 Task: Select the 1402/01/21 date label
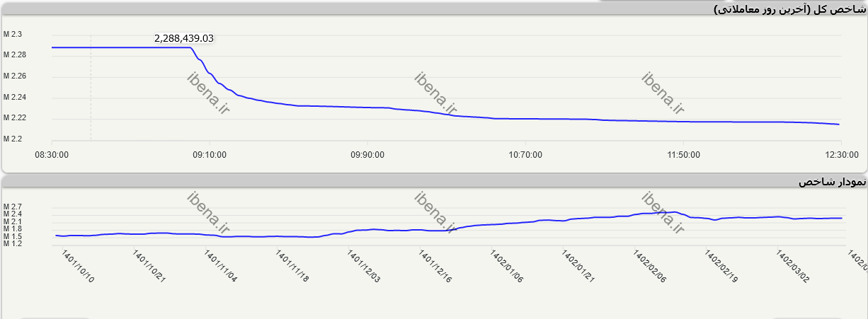point(578,266)
